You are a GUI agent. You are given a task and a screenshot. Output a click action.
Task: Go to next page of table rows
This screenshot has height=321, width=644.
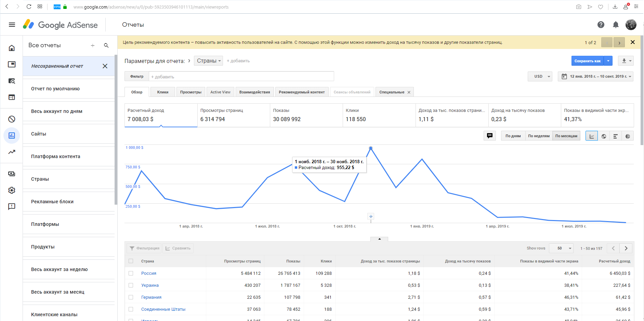pos(626,248)
